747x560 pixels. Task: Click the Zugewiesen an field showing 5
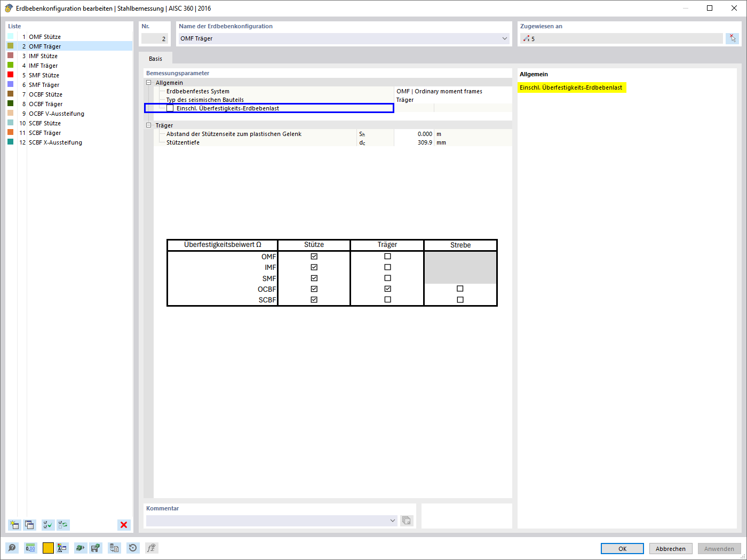[x=622, y=38]
